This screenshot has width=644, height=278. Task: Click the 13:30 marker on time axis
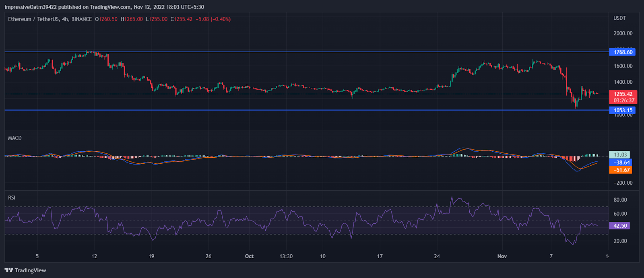pos(286,256)
